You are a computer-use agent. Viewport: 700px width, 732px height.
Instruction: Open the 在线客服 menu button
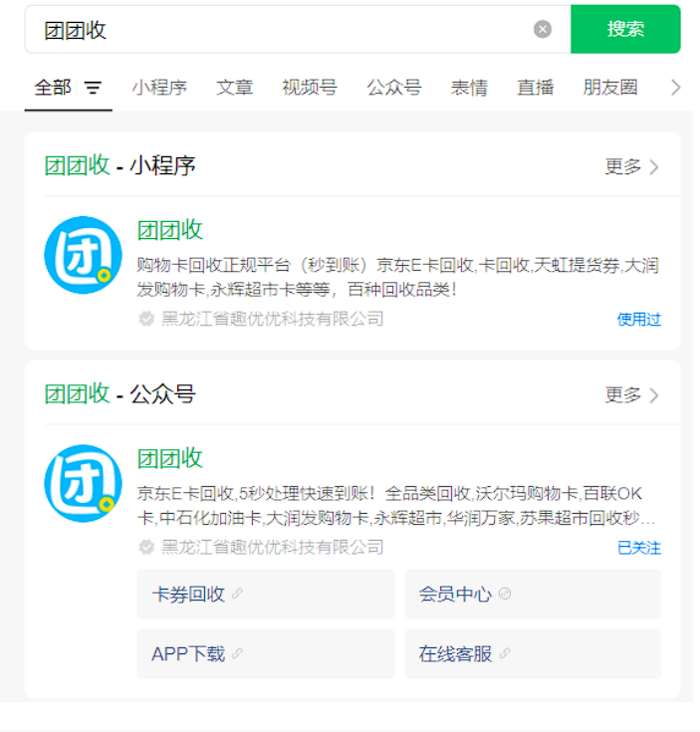click(533, 653)
